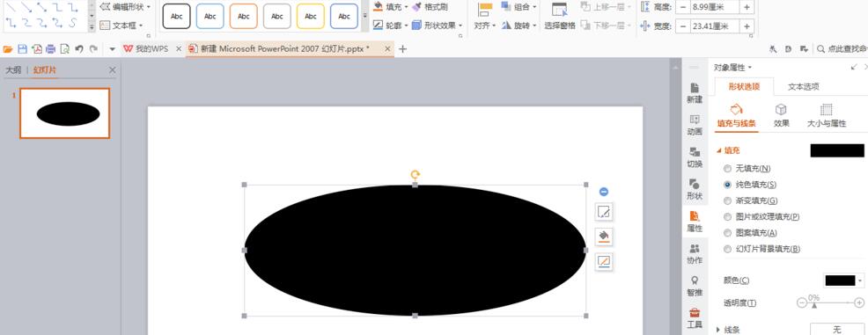Click the Format Painter (格式刷) icon
This screenshot has height=335, width=868.
point(417,7)
